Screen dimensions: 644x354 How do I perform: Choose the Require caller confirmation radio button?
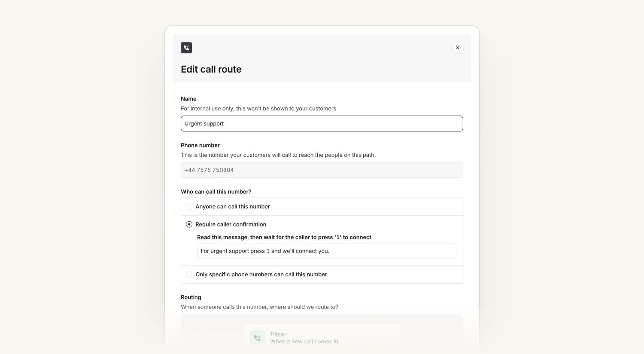189,224
